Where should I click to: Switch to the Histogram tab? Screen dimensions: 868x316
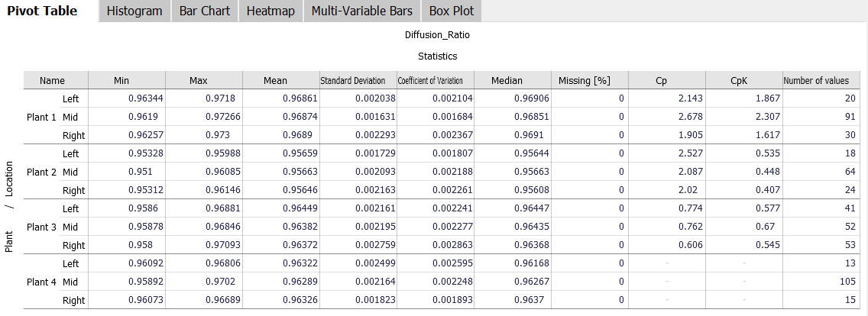point(134,11)
